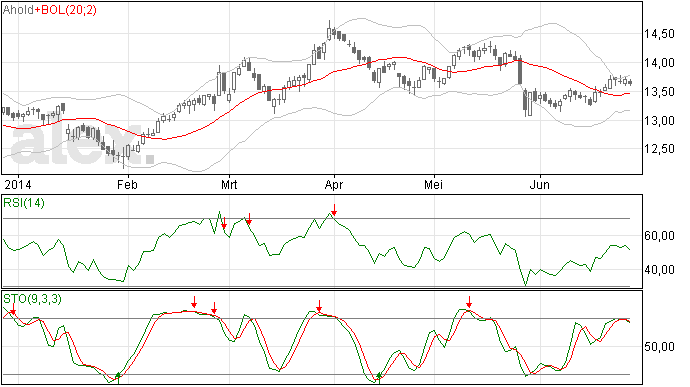
Task: Click the Apr month label
Action: 334,184
